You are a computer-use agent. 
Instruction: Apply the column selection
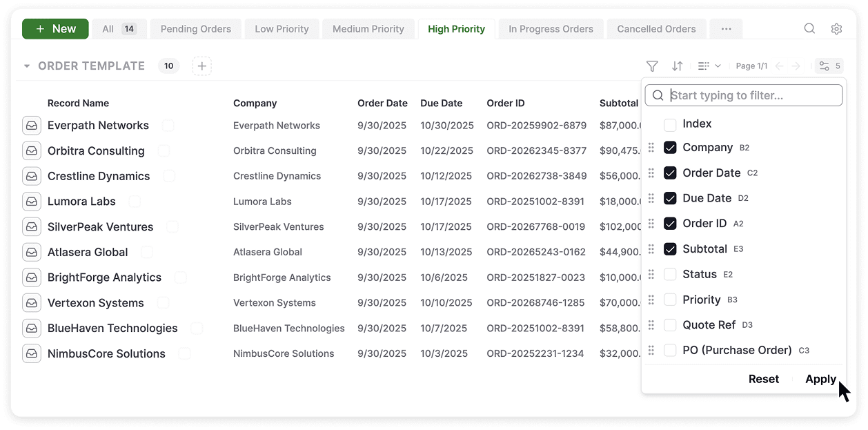coord(820,379)
